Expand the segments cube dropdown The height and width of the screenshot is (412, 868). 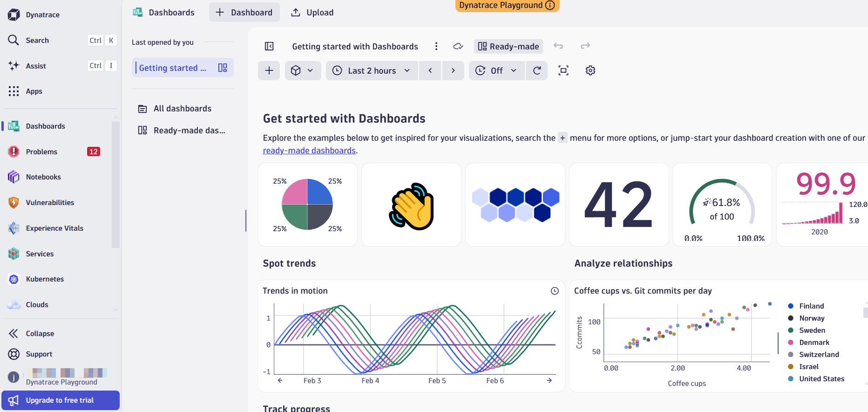(x=303, y=70)
